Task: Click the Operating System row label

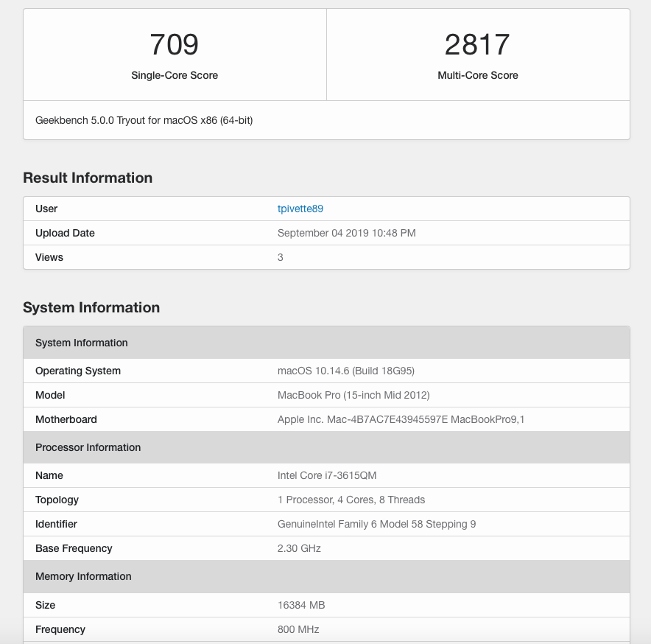Action: coord(78,371)
